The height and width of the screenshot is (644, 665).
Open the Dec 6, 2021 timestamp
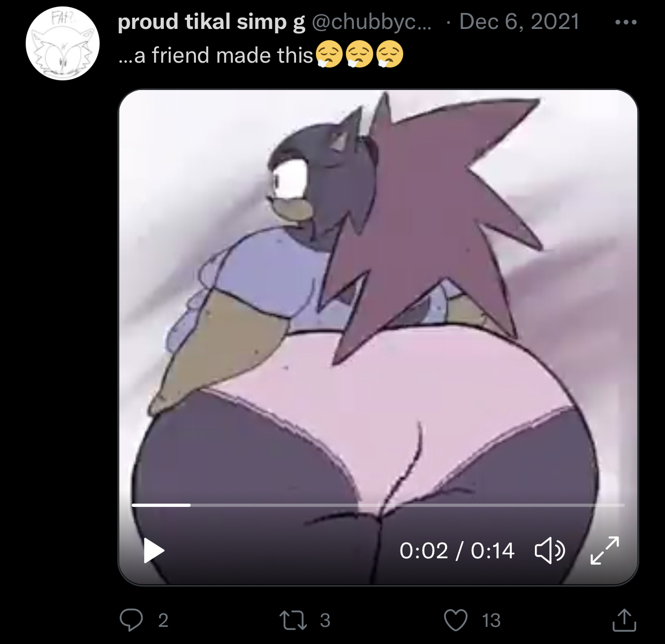(x=519, y=22)
